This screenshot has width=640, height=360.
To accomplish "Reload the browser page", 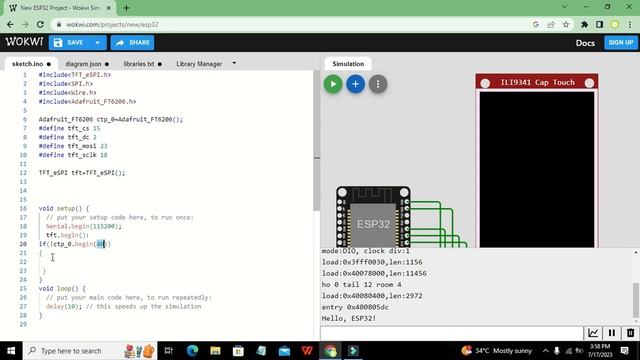I will click(40, 24).
